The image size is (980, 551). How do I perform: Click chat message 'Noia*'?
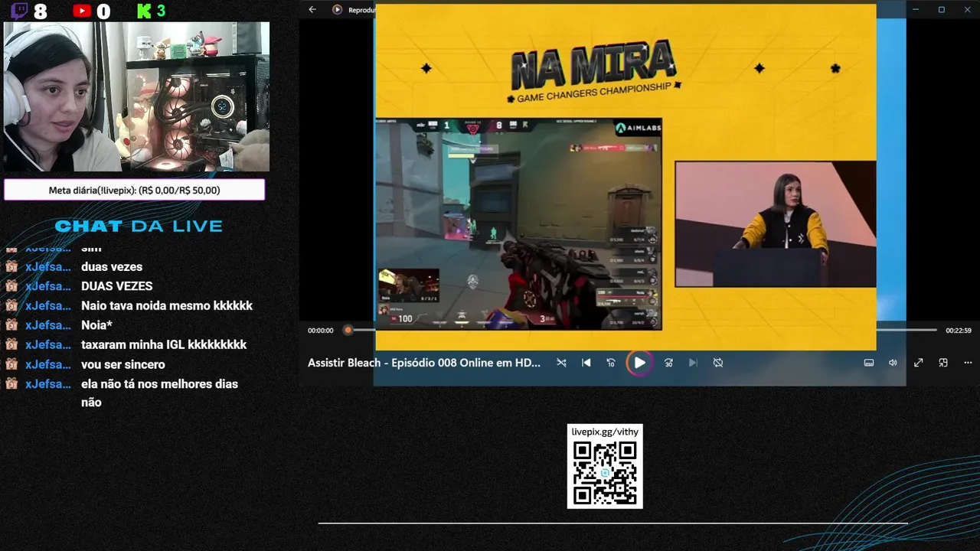click(x=96, y=325)
